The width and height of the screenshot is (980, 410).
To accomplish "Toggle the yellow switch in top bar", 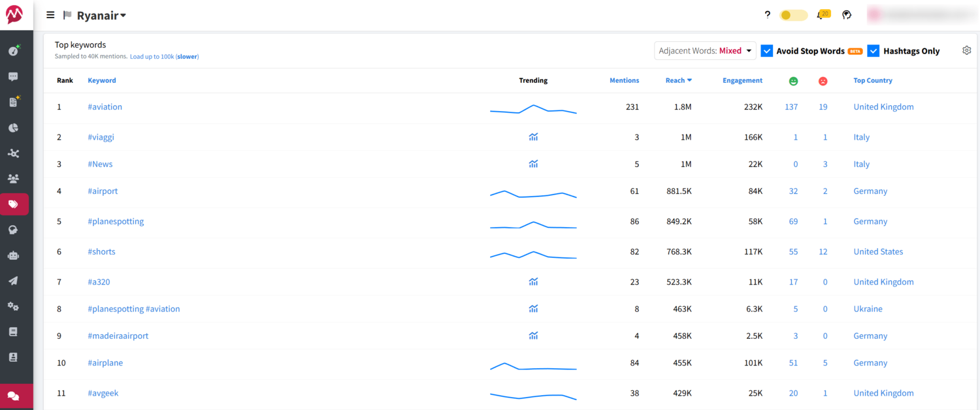I will click(x=794, y=15).
